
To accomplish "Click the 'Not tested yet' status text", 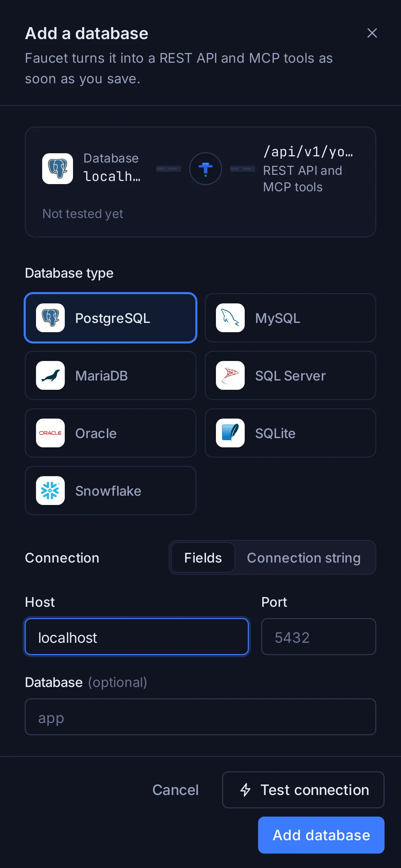I will tap(83, 214).
